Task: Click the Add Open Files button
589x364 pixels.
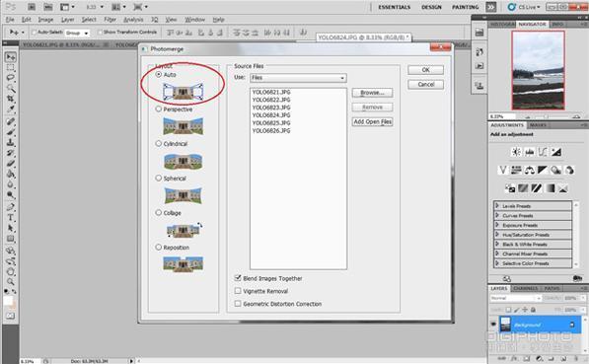Action: [372, 121]
